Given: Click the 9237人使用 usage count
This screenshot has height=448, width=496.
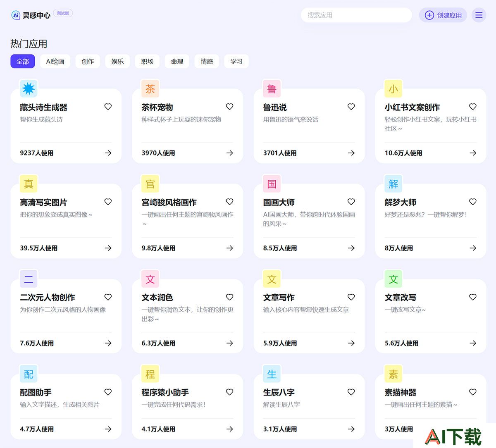Looking at the screenshot, I should click(37, 153).
